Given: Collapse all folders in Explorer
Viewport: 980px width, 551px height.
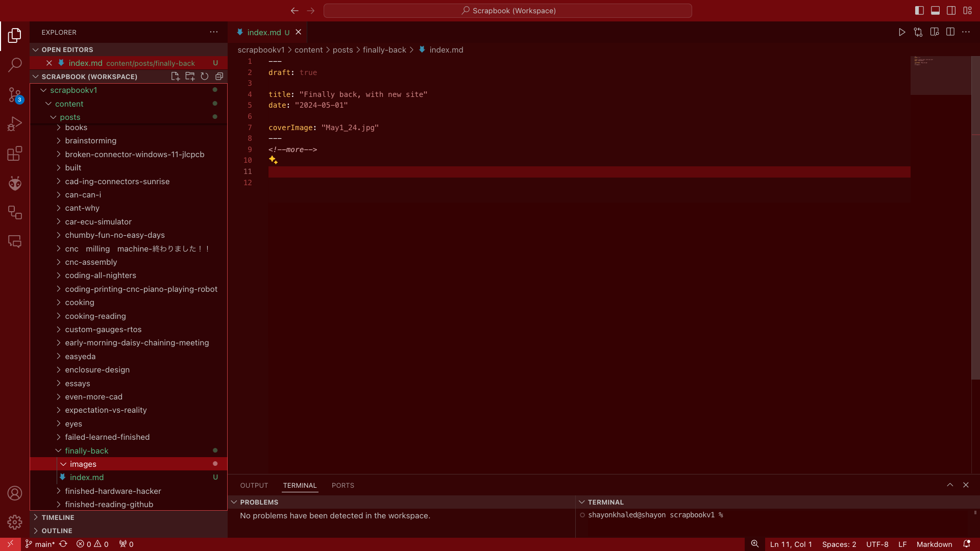Looking at the screenshot, I should click(x=219, y=77).
